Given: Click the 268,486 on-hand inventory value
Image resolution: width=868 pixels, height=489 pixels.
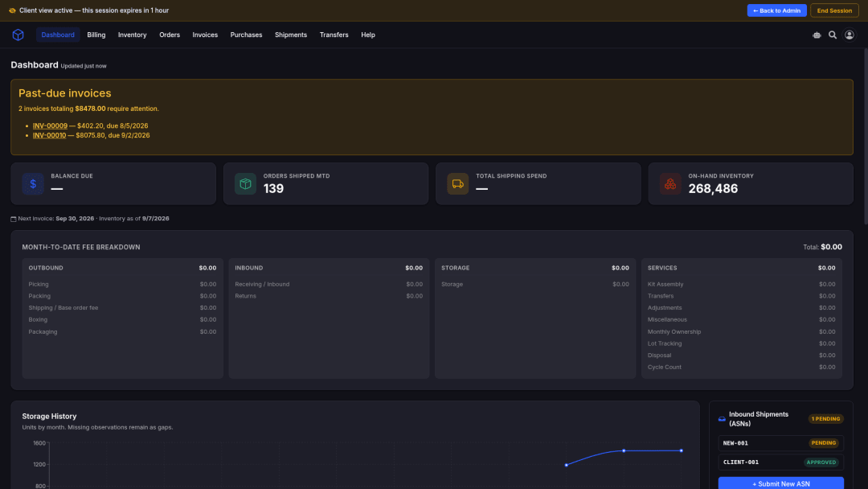Looking at the screenshot, I should click(x=713, y=189).
